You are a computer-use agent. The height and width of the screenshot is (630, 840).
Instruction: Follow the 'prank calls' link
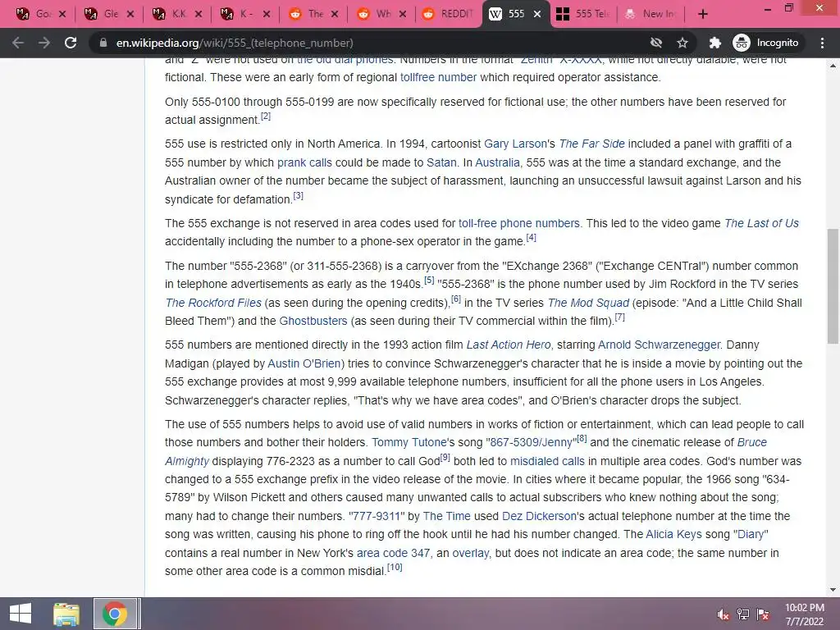click(x=304, y=163)
